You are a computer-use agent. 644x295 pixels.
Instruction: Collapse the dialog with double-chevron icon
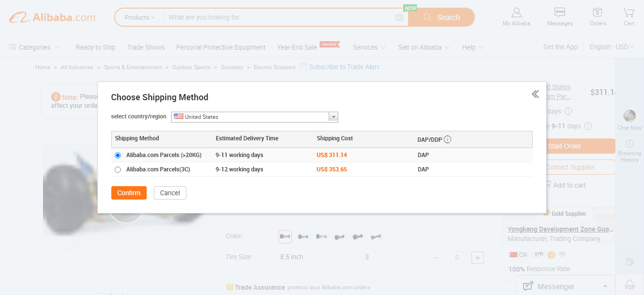(535, 94)
